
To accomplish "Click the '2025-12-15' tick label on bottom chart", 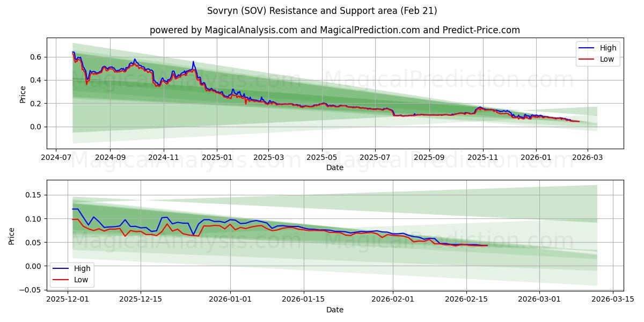I will pos(141,301).
